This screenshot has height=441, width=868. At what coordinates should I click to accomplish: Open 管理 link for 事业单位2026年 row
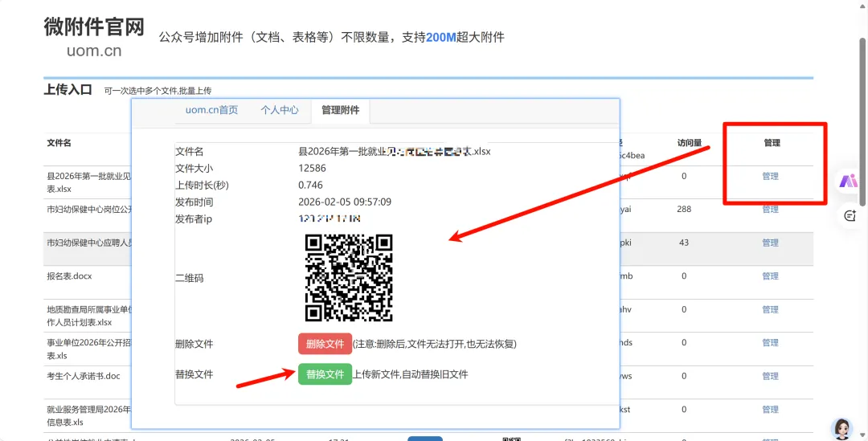click(x=770, y=342)
